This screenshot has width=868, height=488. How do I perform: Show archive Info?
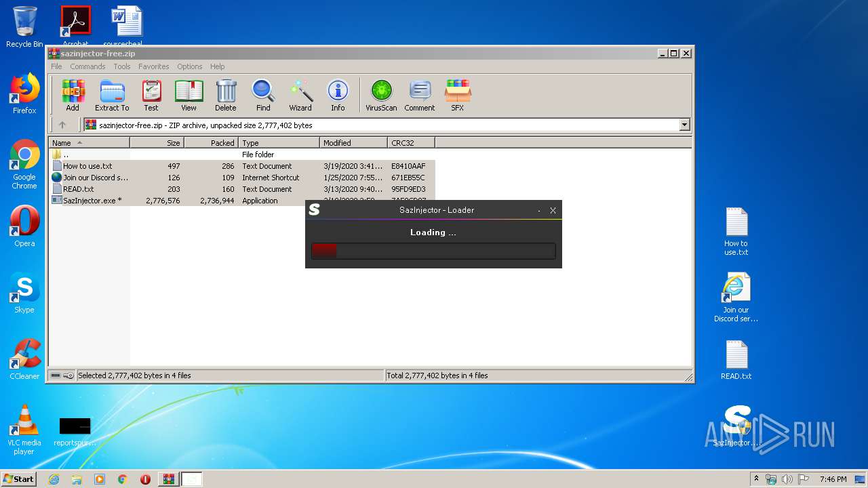pyautogui.click(x=338, y=95)
